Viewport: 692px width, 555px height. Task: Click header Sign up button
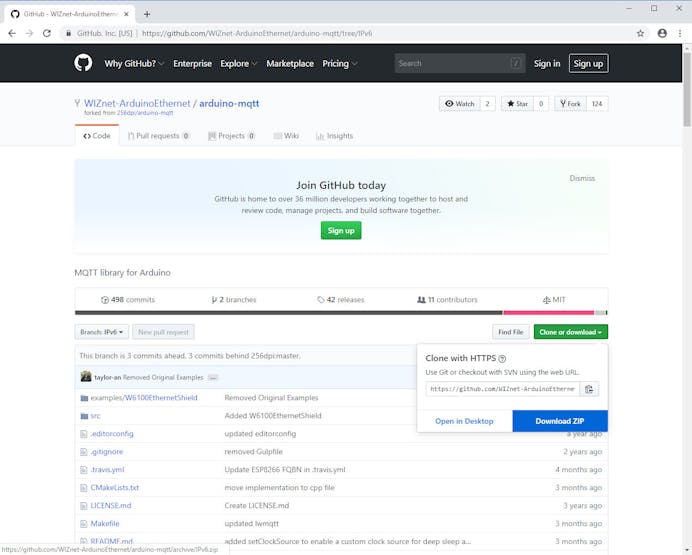(588, 64)
